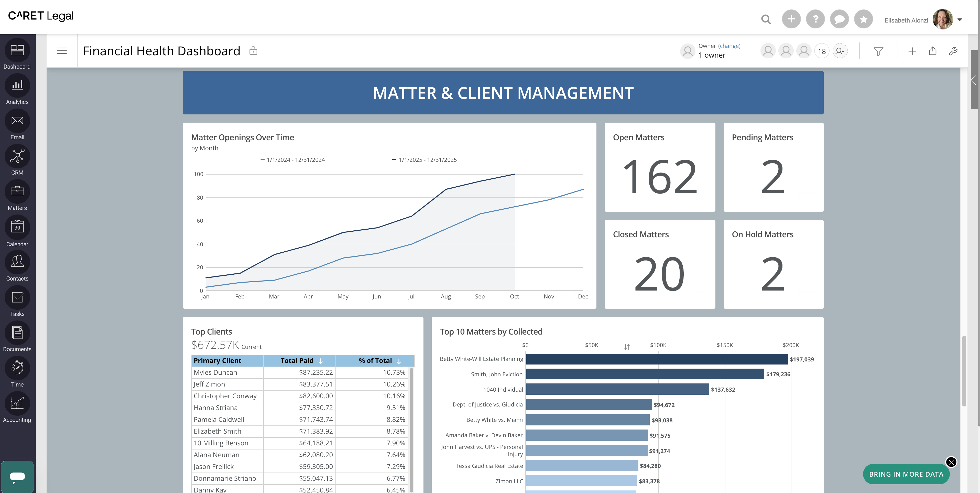Open the CRM module icon
980x493 pixels.
pos(17,156)
